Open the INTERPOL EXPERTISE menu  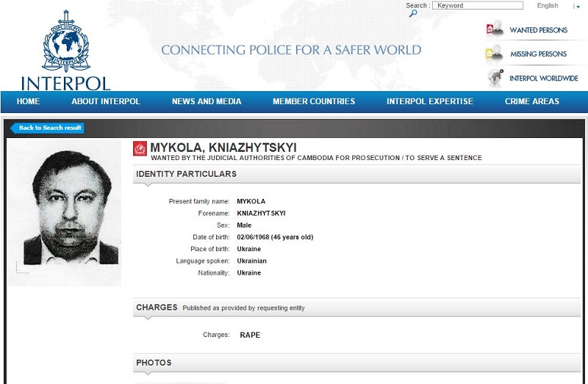(x=430, y=101)
